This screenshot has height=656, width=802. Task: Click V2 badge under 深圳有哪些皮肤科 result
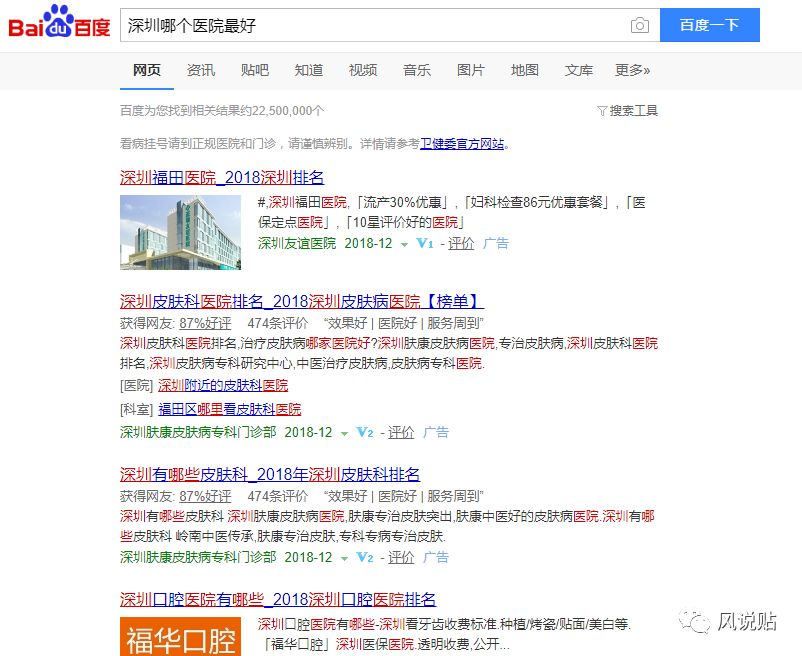coord(365,557)
